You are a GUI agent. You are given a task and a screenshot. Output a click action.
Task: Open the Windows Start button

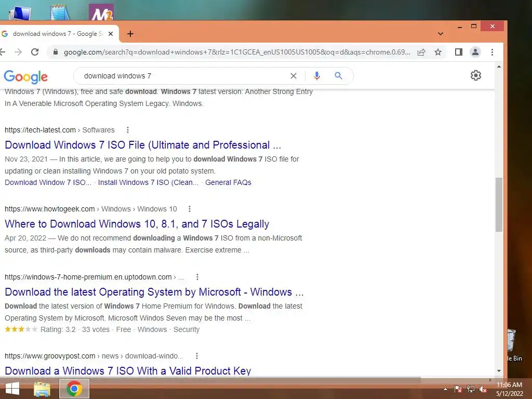pyautogui.click(x=12, y=389)
